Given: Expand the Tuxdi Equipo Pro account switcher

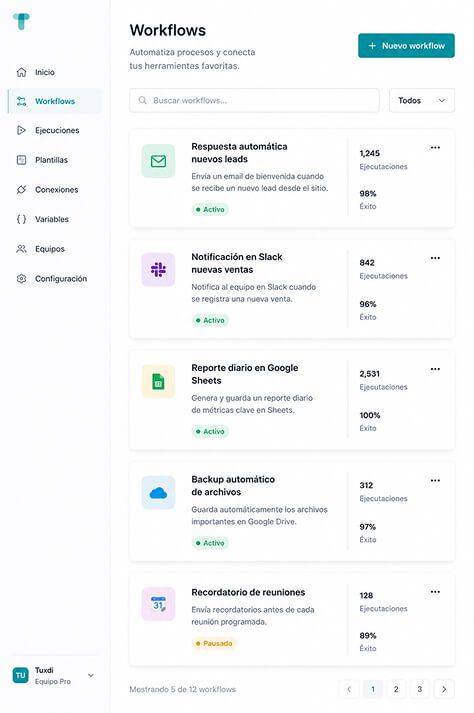Looking at the screenshot, I should tap(54, 675).
